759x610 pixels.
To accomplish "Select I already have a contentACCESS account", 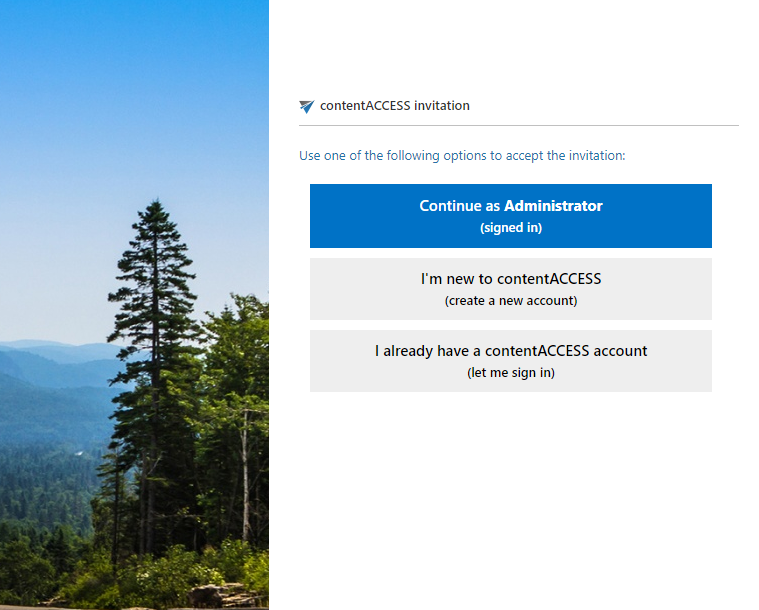I will click(511, 361).
